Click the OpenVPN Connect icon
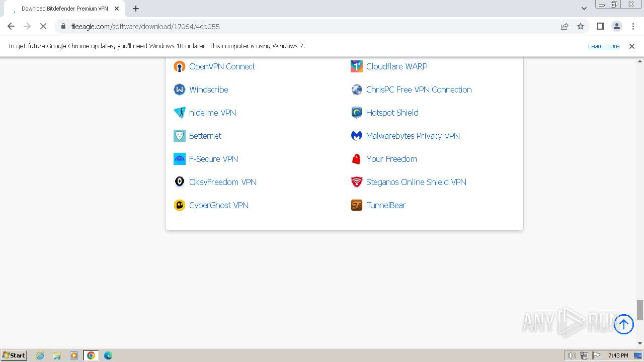The image size is (644, 362). pos(180,66)
